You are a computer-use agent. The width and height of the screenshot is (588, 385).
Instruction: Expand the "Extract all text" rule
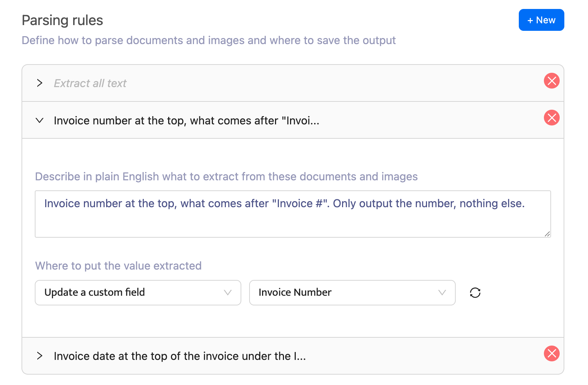pyautogui.click(x=39, y=83)
